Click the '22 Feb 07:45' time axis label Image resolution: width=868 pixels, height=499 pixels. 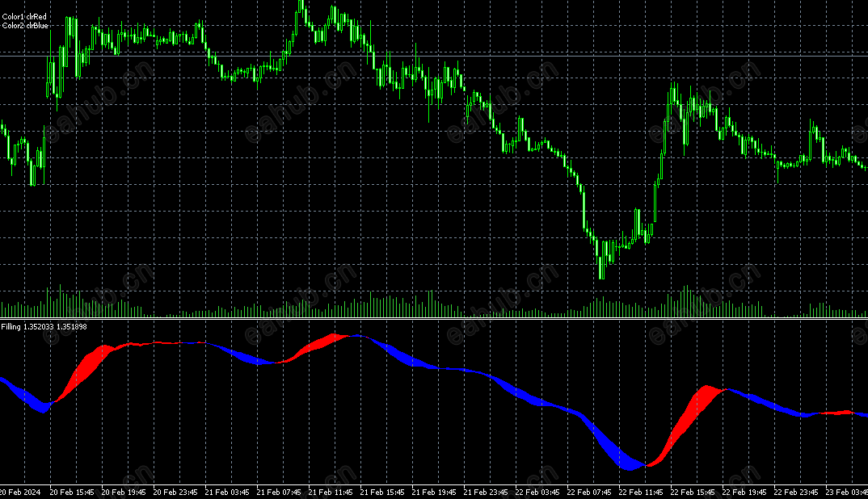(x=589, y=493)
